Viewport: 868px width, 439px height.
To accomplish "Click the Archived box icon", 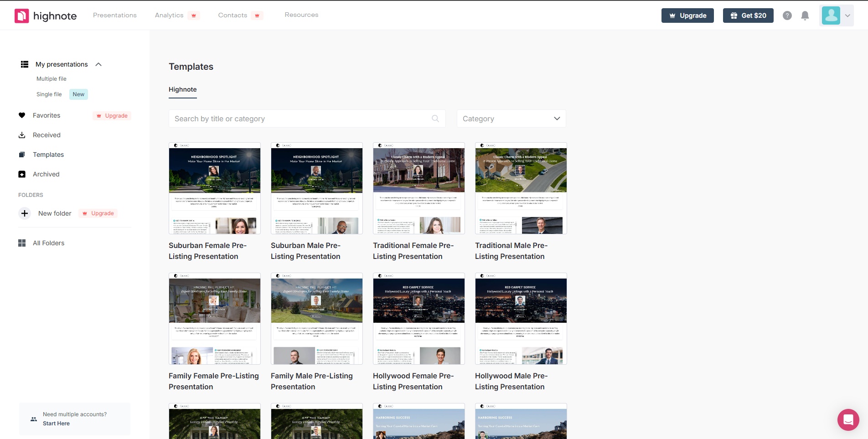I will pos(22,174).
